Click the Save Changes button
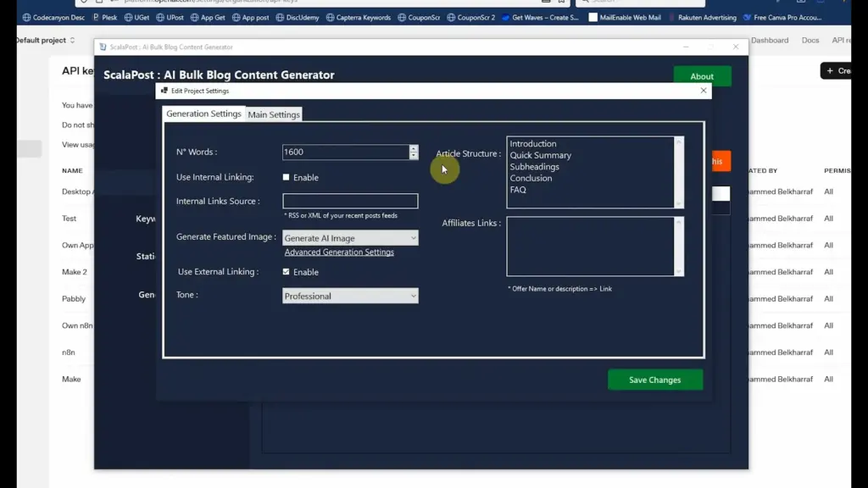 [x=654, y=380]
